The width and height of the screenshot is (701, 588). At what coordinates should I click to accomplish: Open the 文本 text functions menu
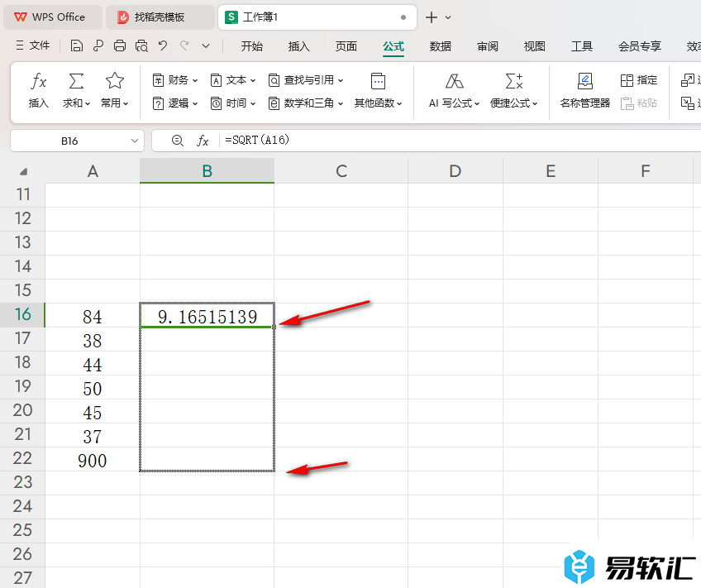pos(233,80)
